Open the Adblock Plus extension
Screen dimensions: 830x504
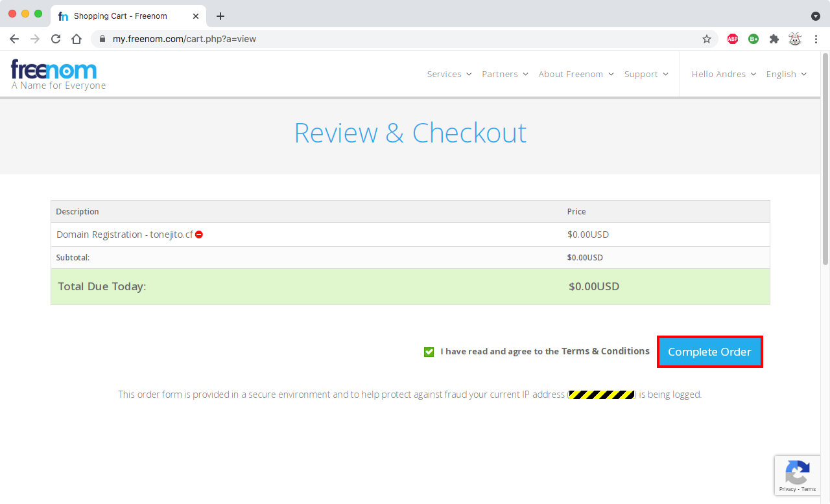(x=733, y=39)
